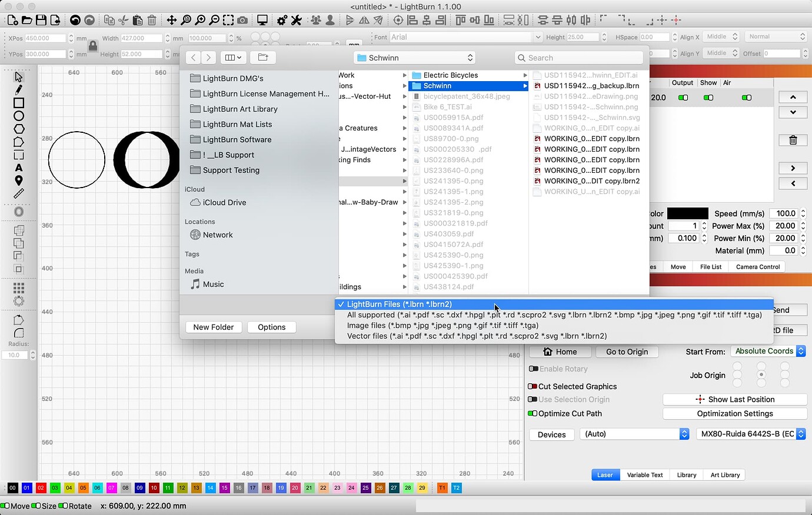Image resolution: width=812 pixels, height=515 pixels.
Task: Select the Ellipse drawing tool
Action: click(18, 116)
